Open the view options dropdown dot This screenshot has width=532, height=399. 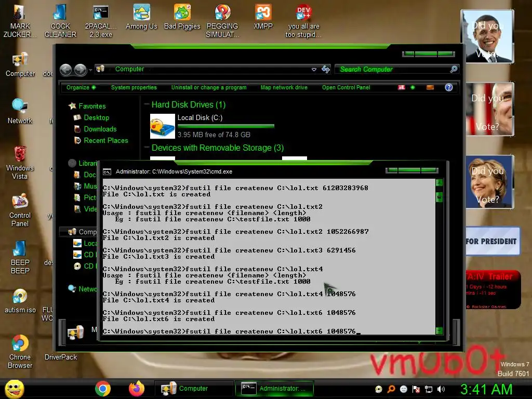pyautogui.click(x=413, y=87)
